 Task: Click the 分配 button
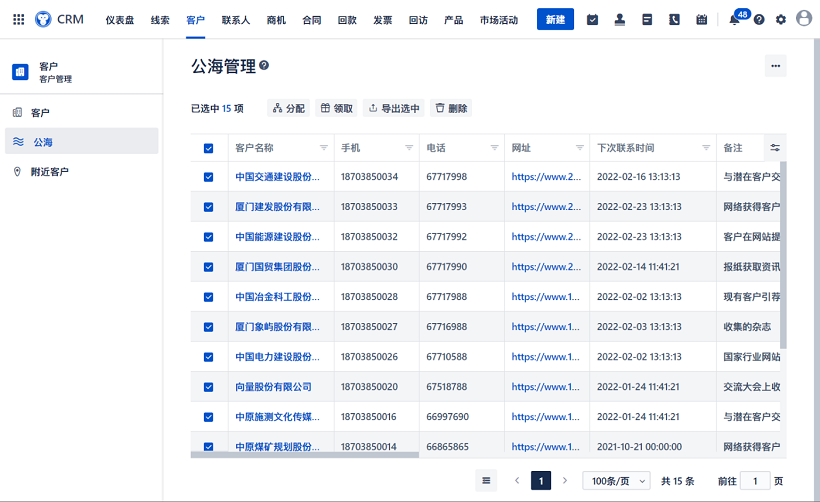click(x=289, y=108)
